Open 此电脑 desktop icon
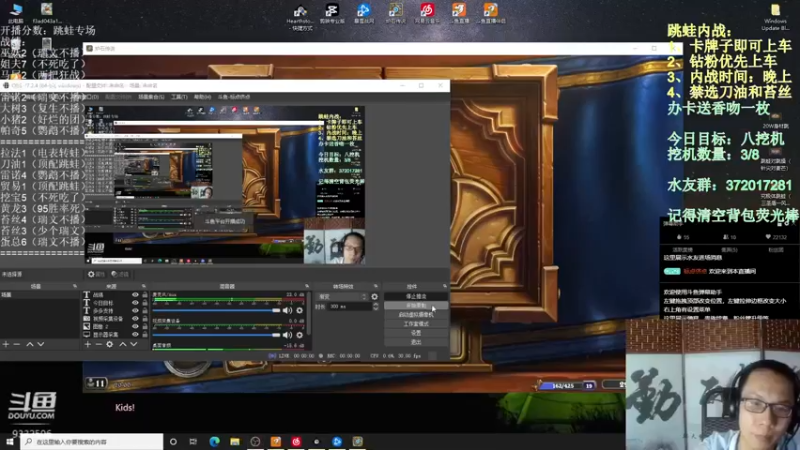This screenshot has height=450, width=800. click(16, 12)
